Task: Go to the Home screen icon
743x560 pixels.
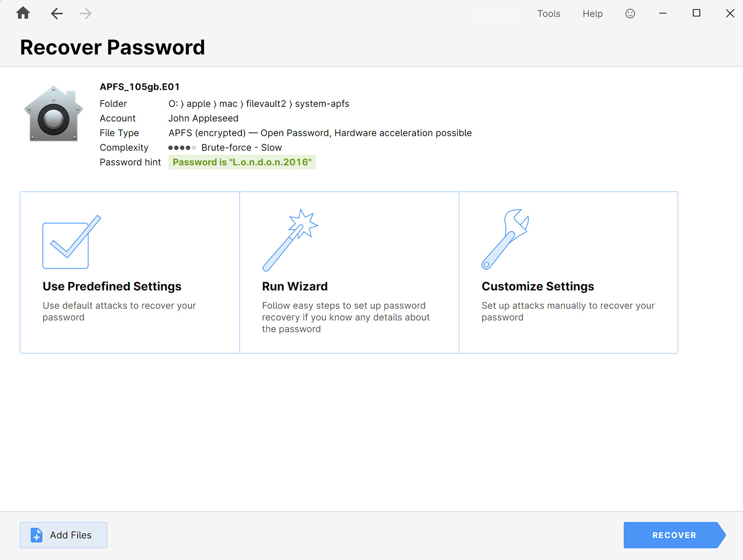Action: click(23, 13)
